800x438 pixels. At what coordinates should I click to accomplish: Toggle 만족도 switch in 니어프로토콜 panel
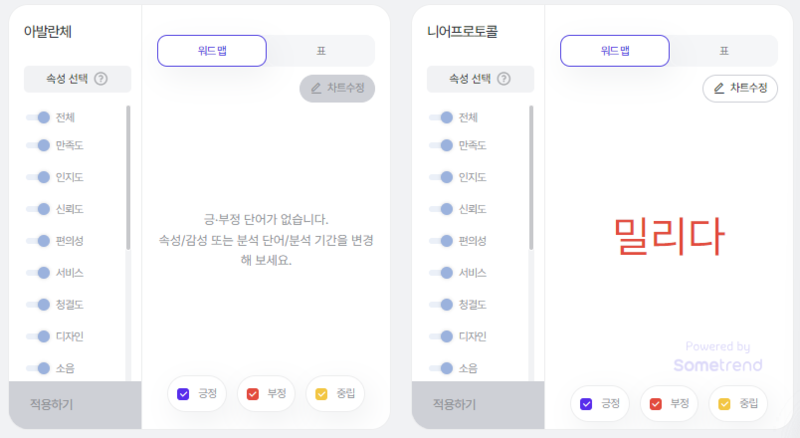[441, 145]
